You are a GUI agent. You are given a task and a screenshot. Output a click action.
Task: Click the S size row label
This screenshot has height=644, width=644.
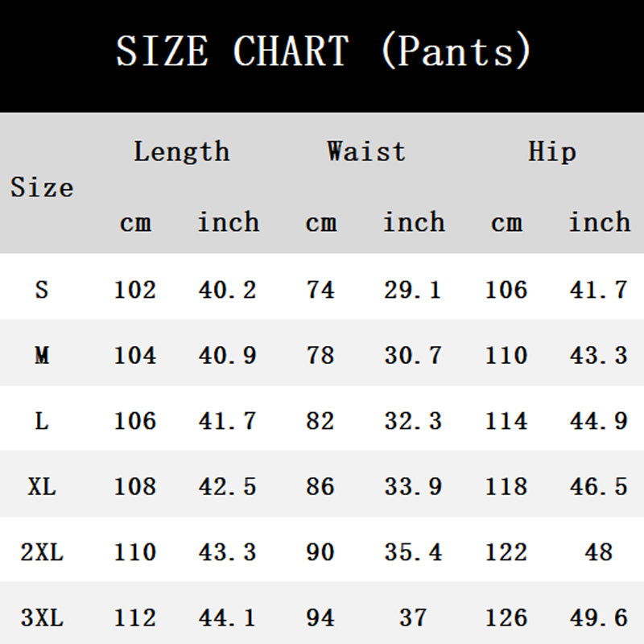42,289
